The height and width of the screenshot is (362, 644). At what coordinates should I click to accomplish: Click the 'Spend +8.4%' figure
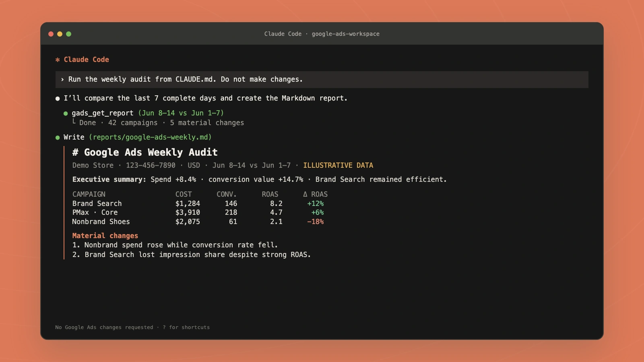click(173, 179)
